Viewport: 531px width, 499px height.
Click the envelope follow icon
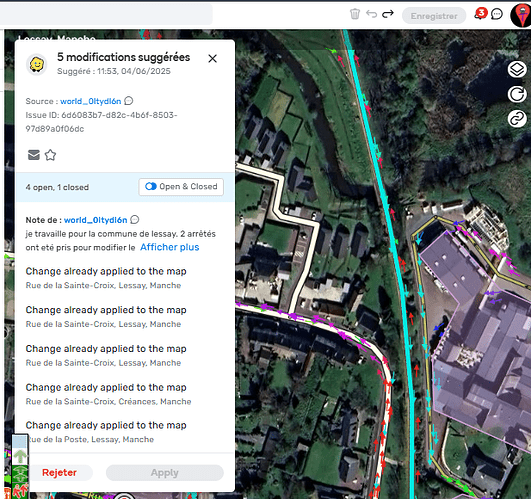[34, 155]
